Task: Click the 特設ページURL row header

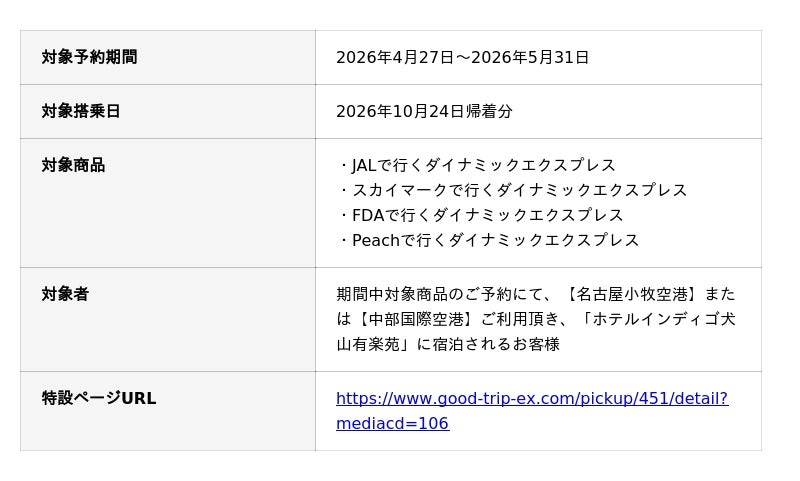Action: (x=99, y=398)
